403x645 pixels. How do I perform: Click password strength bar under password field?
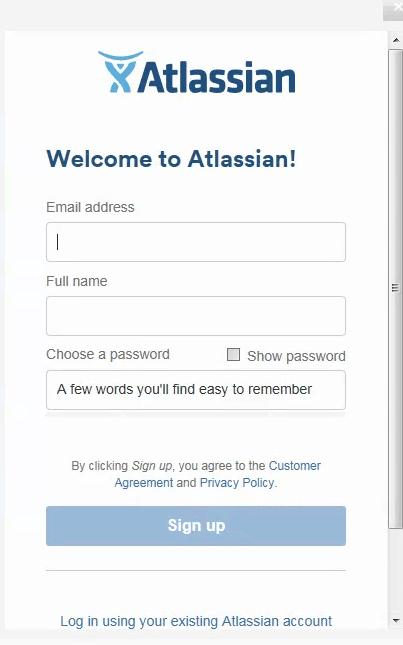[x=196, y=415]
